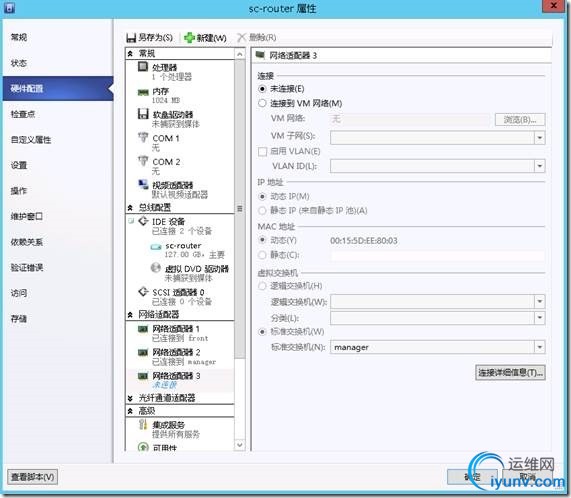The width and height of the screenshot is (571, 498).
Task: Open the Validation Errors (验证错误) tab
Action: pyautogui.click(x=58, y=268)
